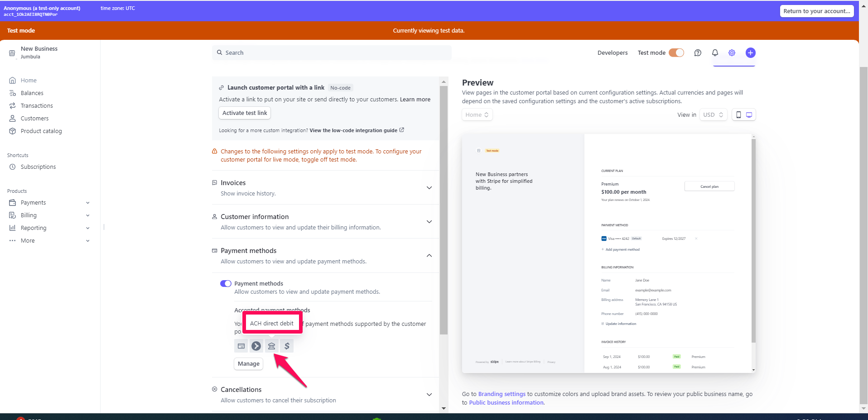868x420 pixels.
Task: Click the Balances sidebar icon
Action: point(12,93)
